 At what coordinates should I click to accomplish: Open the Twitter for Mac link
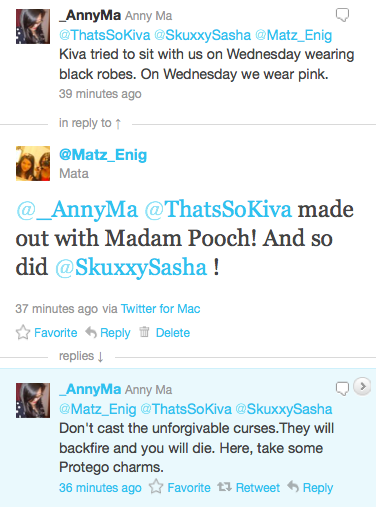click(x=160, y=309)
